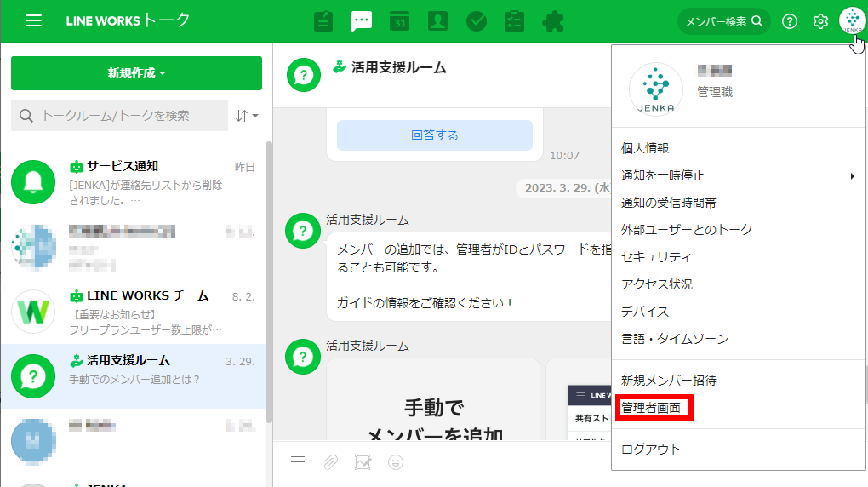The width and height of the screenshot is (868, 487).
Task: Select セキュリティ menu item
Action: click(656, 257)
